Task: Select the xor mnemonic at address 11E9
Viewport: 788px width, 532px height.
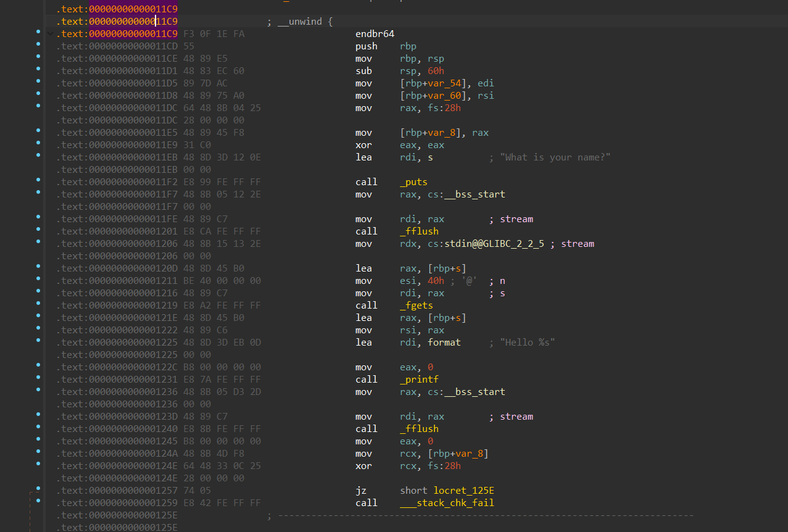Action: tap(363, 145)
